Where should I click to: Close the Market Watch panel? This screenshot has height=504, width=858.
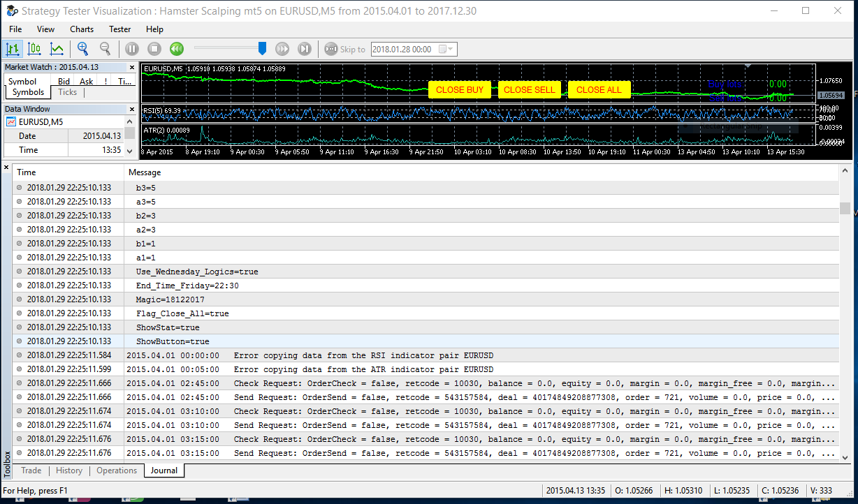pos(132,67)
